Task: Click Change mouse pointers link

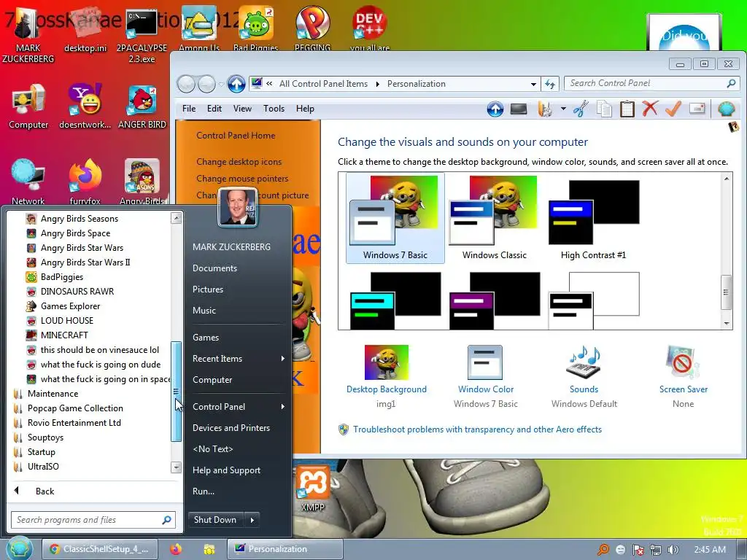Action: click(x=242, y=179)
